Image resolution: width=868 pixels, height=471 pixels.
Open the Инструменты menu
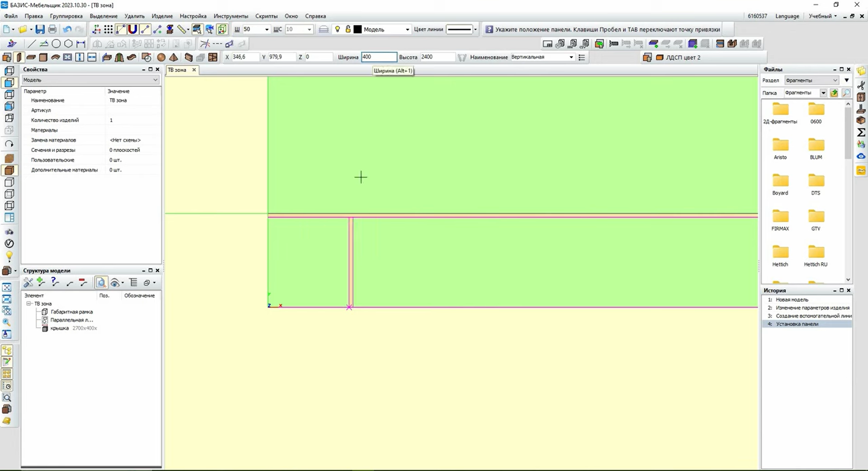(231, 16)
